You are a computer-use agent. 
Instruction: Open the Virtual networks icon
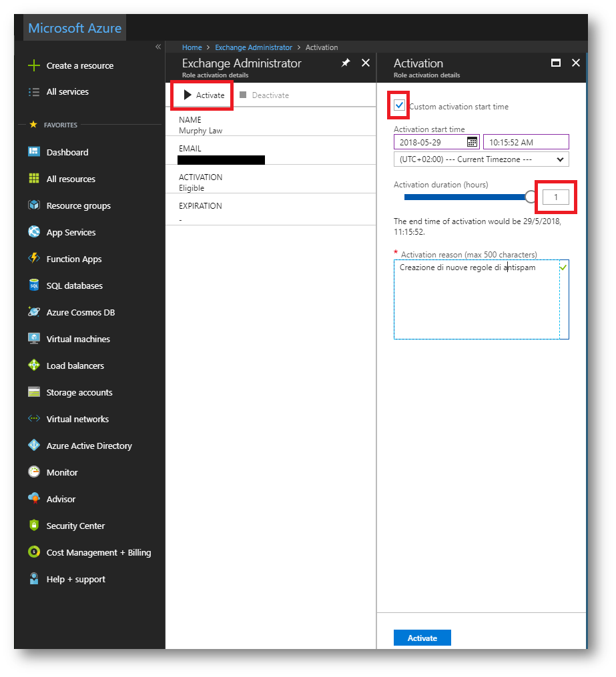click(x=34, y=418)
